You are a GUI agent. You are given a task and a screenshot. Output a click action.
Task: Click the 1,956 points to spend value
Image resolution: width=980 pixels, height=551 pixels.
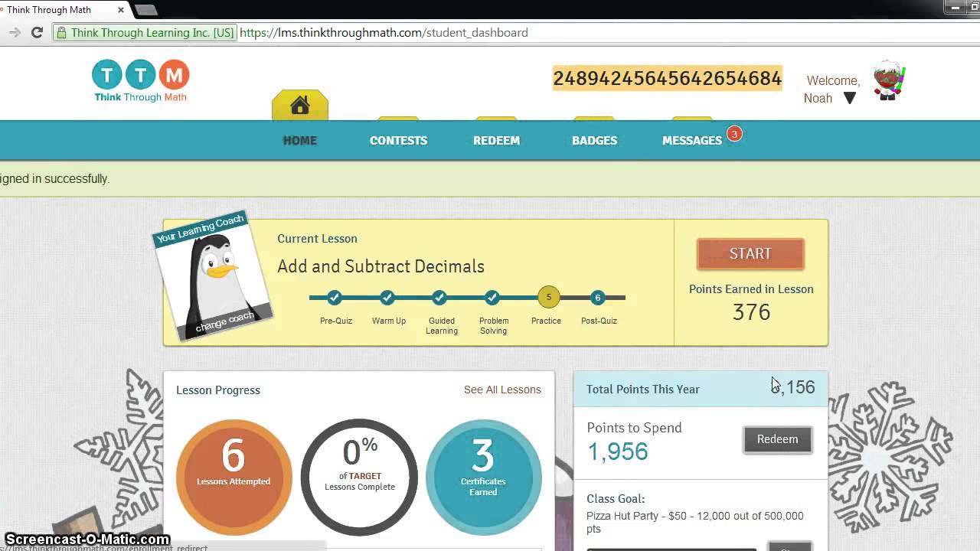coord(617,452)
